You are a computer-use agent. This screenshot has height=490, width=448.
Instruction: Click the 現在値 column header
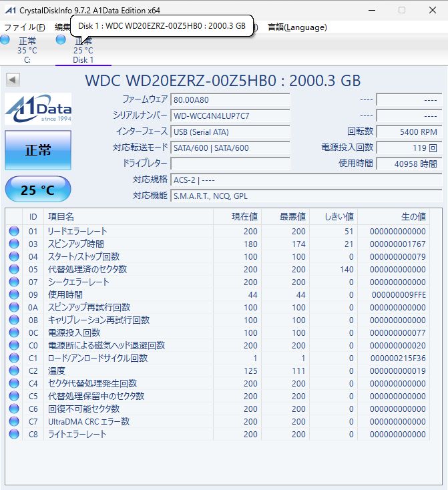237,216
